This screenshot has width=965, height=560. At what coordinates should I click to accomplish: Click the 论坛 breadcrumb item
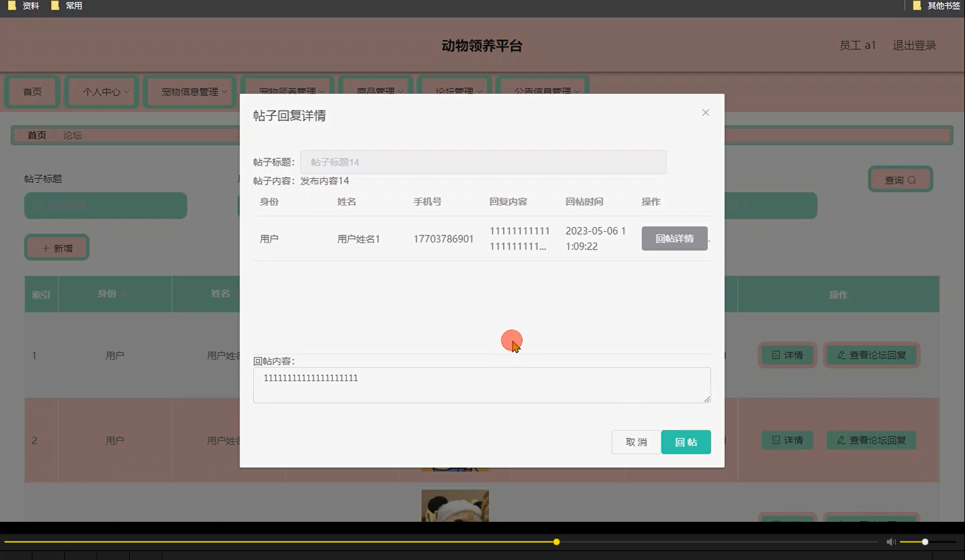72,135
